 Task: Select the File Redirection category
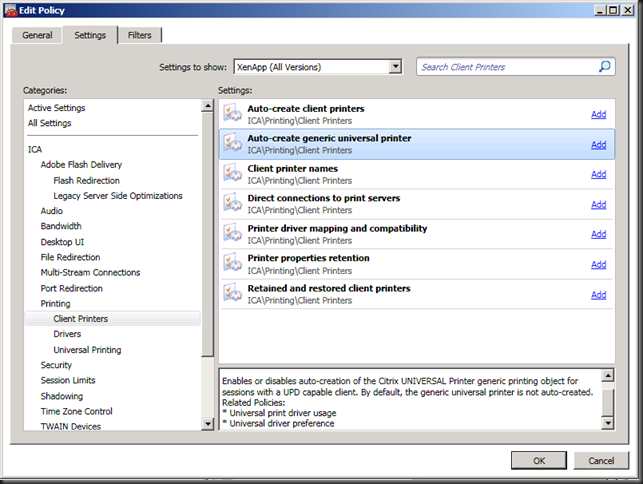tap(70, 257)
